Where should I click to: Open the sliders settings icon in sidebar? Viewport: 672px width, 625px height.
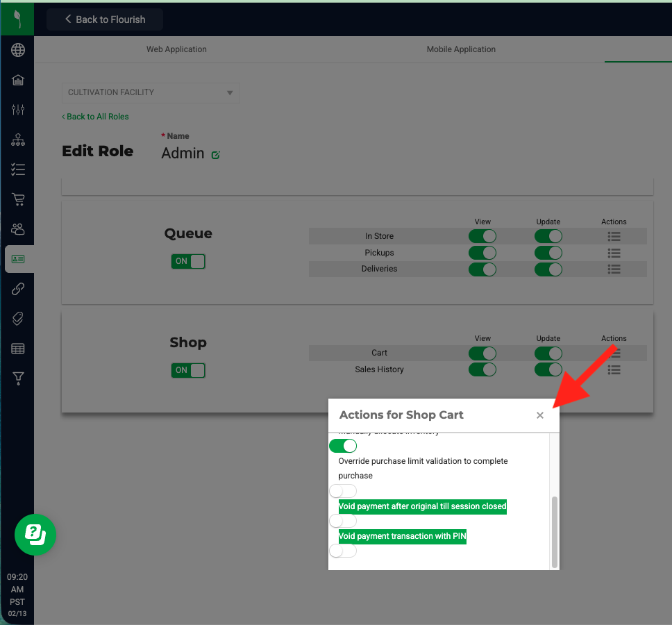17,110
